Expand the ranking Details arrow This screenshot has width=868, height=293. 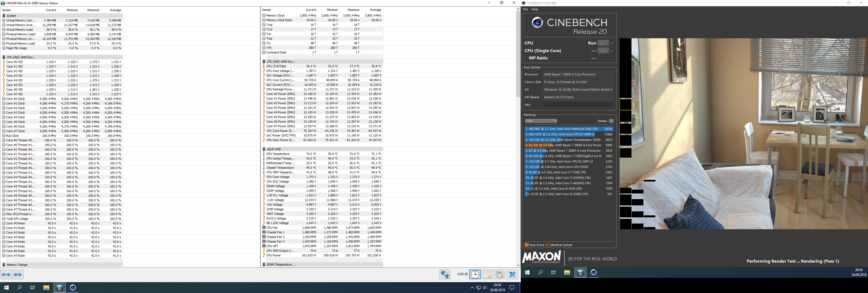pos(611,121)
